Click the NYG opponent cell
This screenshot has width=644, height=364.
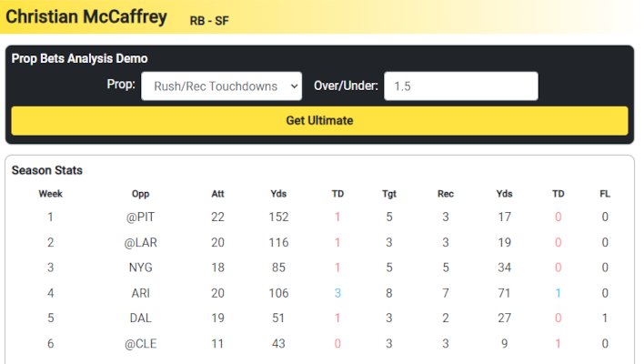140,268
